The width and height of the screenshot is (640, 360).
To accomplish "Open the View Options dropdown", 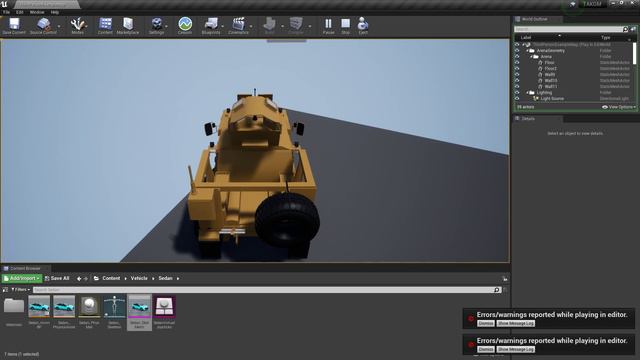I will [x=619, y=107].
